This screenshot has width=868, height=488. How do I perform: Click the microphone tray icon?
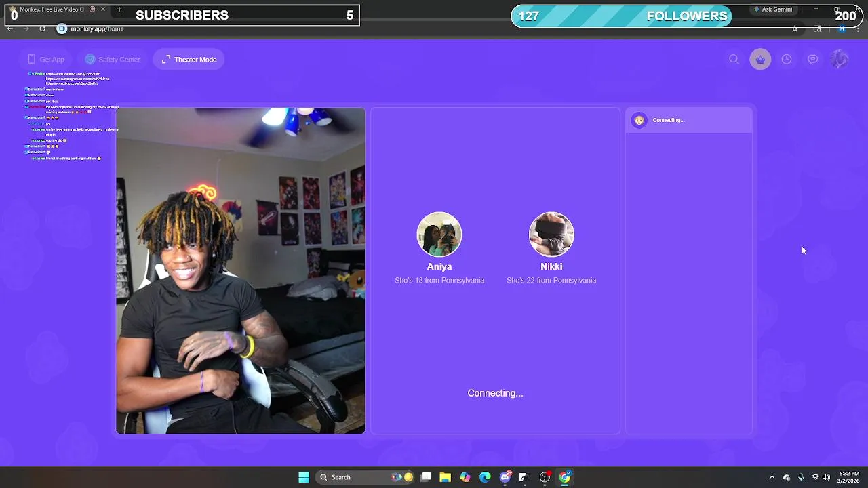pyautogui.click(x=801, y=477)
